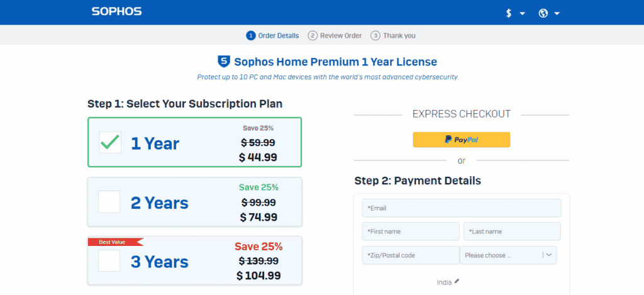Click the dollar currency icon
Image resolution: width=644 pixels, height=295 pixels.
pyautogui.click(x=509, y=13)
